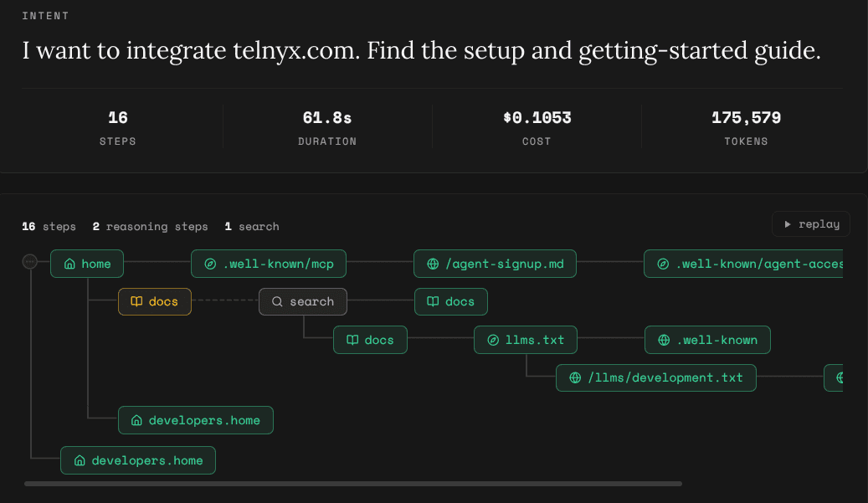The height and width of the screenshot is (503, 868).
Task: Open the llms.txt node
Action: 526,340
